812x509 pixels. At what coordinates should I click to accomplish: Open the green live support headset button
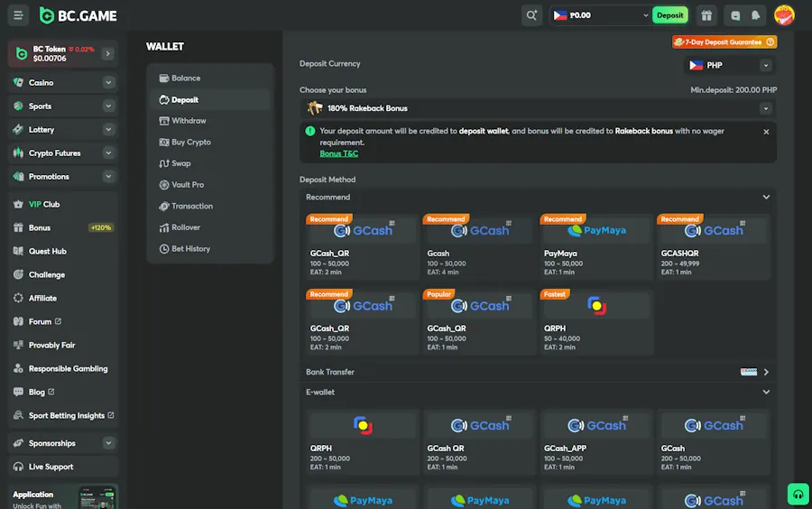[x=798, y=494]
